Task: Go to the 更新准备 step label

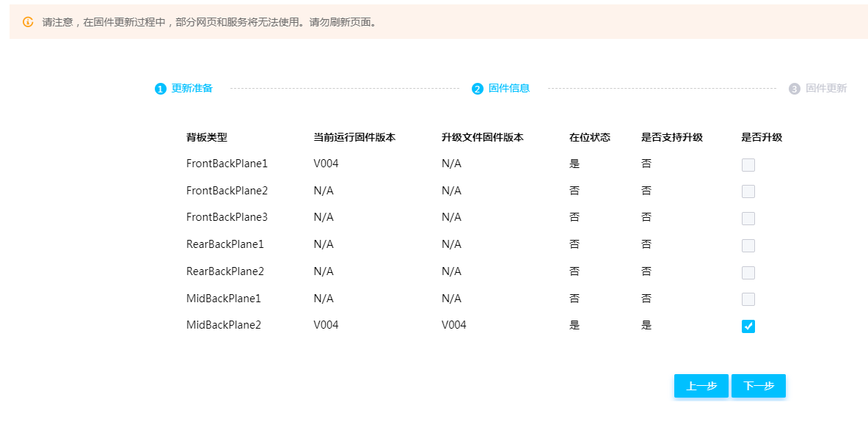Action: (192, 88)
